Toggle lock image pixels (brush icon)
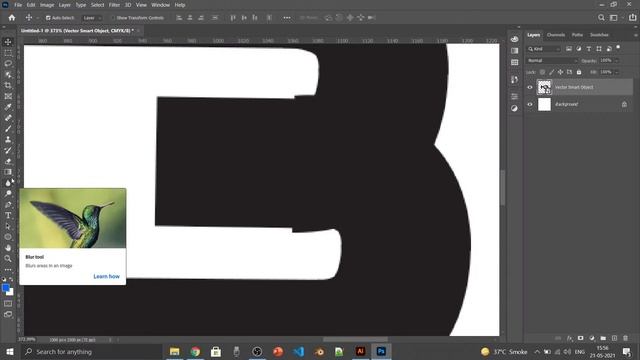 pos(551,72)
